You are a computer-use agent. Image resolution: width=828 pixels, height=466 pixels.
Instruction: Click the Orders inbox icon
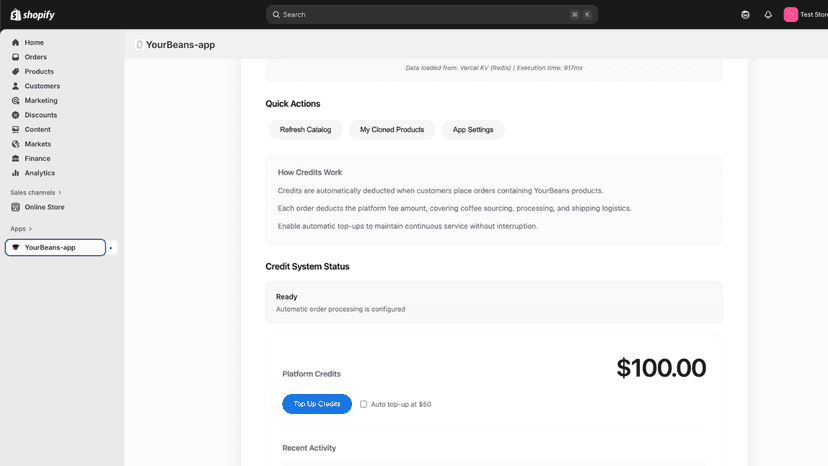(15, 57)
